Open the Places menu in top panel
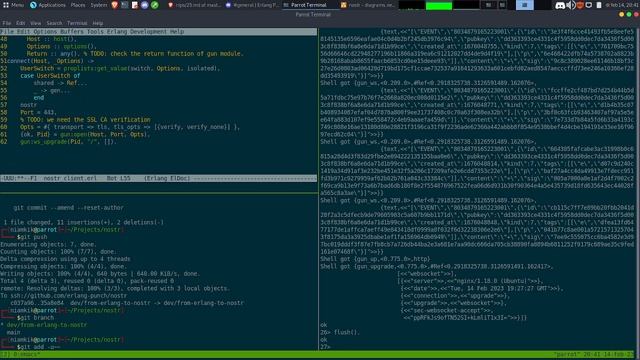The width and height of the screenshot is (640, 360). pos(78,5)
